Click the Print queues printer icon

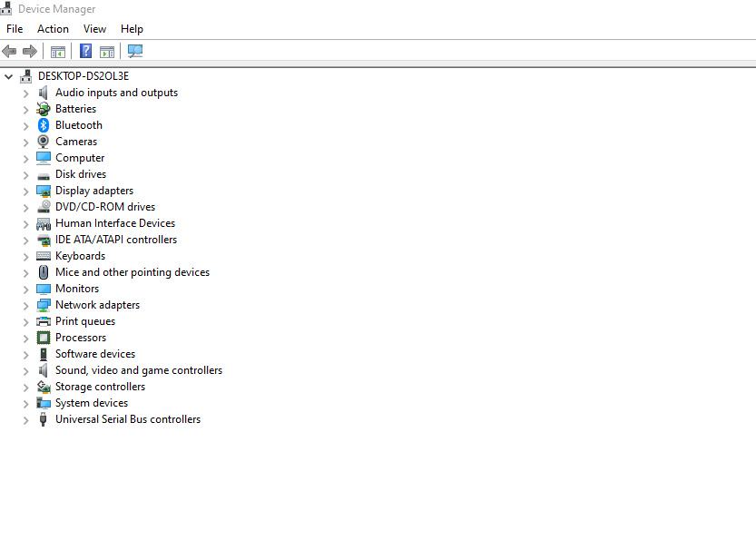44,321
